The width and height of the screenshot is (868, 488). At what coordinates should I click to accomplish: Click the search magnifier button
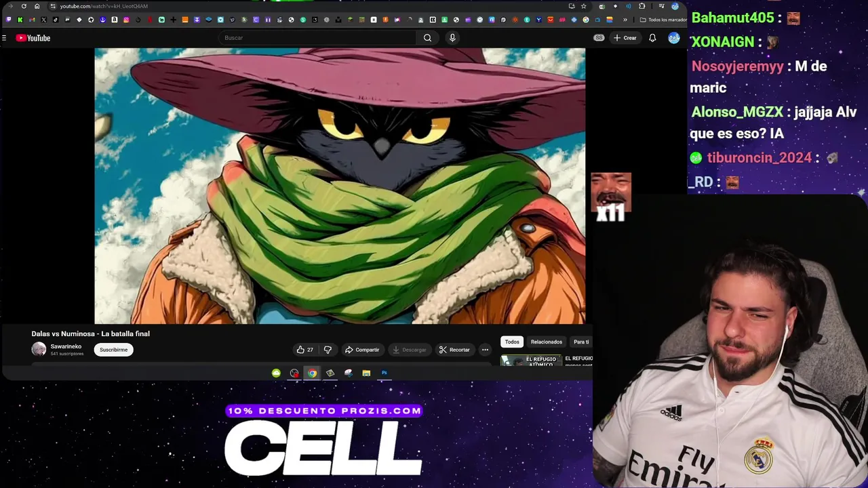coord(427,38)
